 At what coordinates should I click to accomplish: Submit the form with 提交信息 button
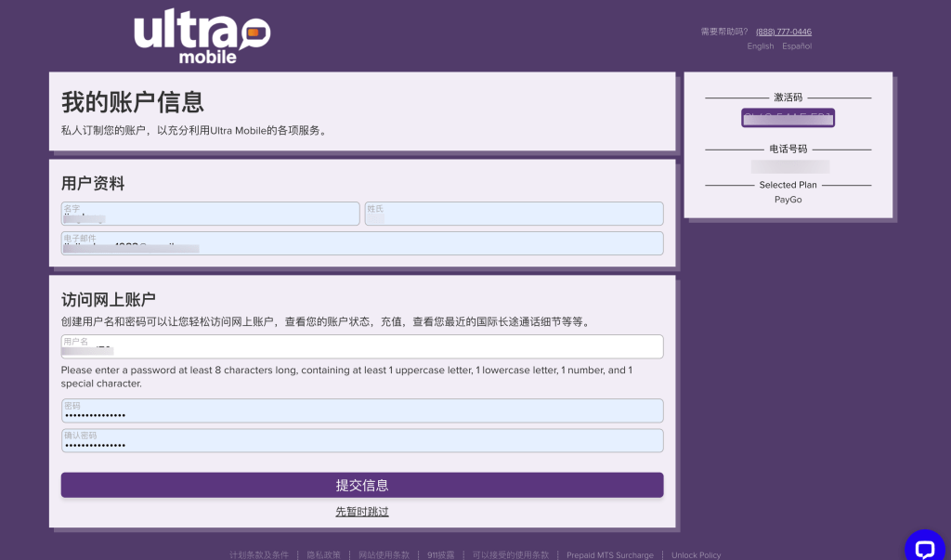362,486
